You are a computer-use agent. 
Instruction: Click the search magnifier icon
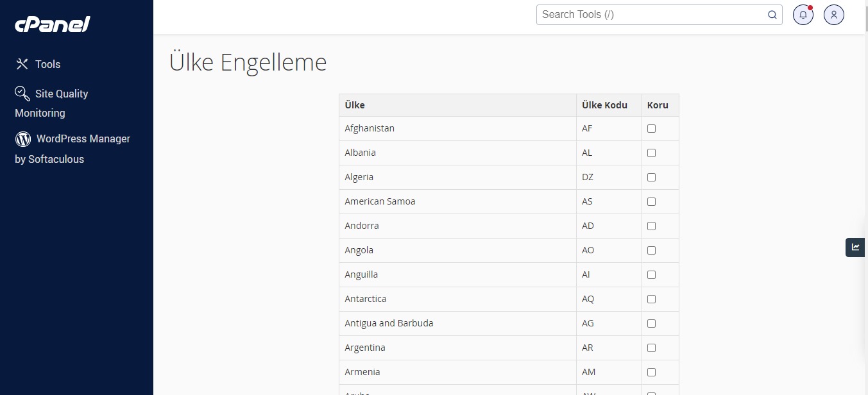(772, 15)
